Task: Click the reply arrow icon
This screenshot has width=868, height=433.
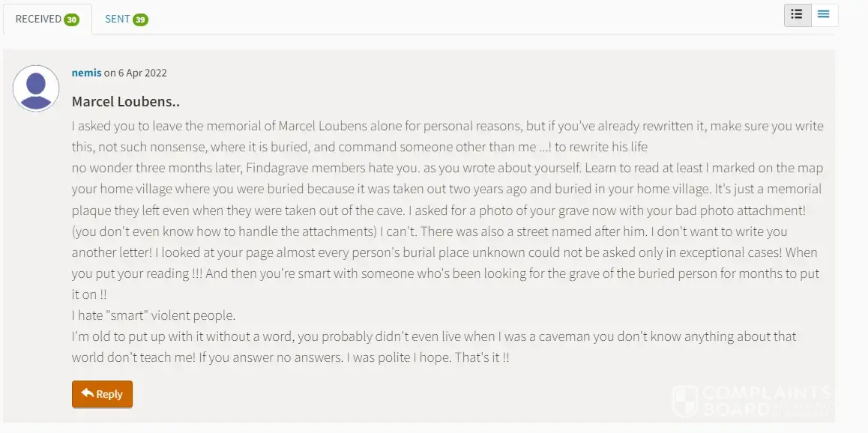Action: 88,393
